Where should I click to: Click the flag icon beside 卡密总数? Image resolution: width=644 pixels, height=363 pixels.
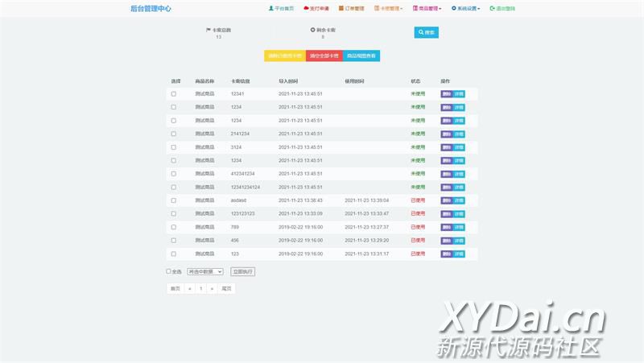pos(208,30)
